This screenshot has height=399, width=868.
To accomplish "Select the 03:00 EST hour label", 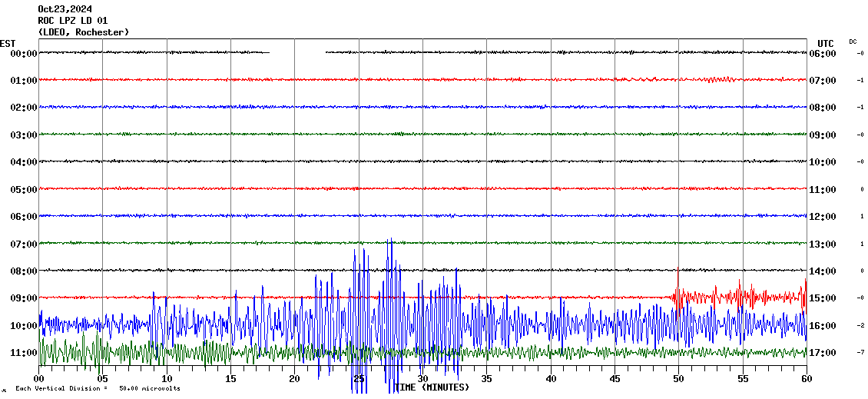I will point(23,135).
